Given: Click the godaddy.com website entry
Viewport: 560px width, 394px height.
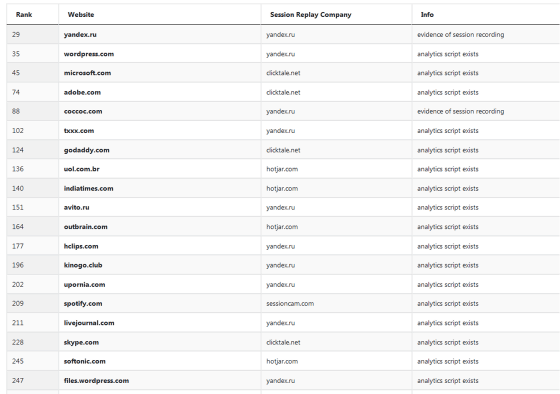Looking at the screenshot, I should coord(86,150).
